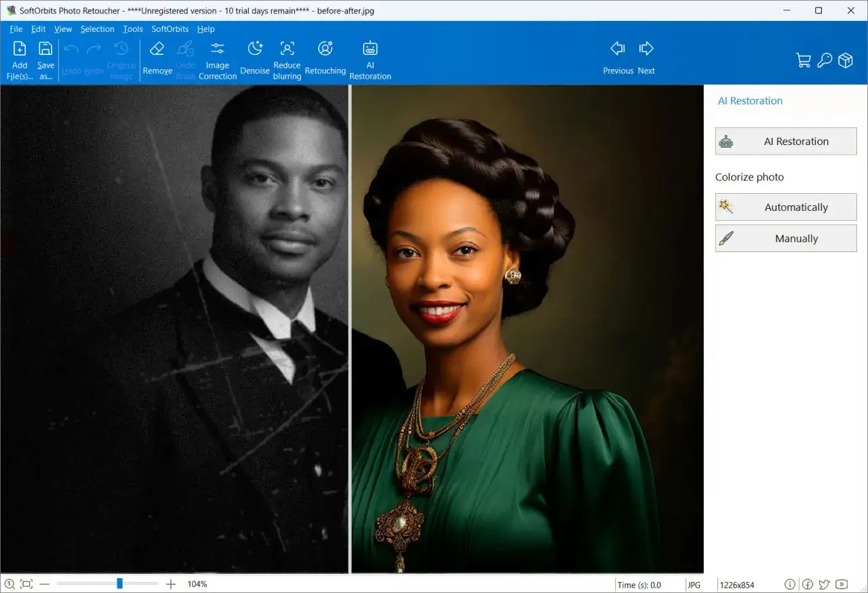
Task: Open the YouTube link in status bar
Action: (x=842, y=584)
